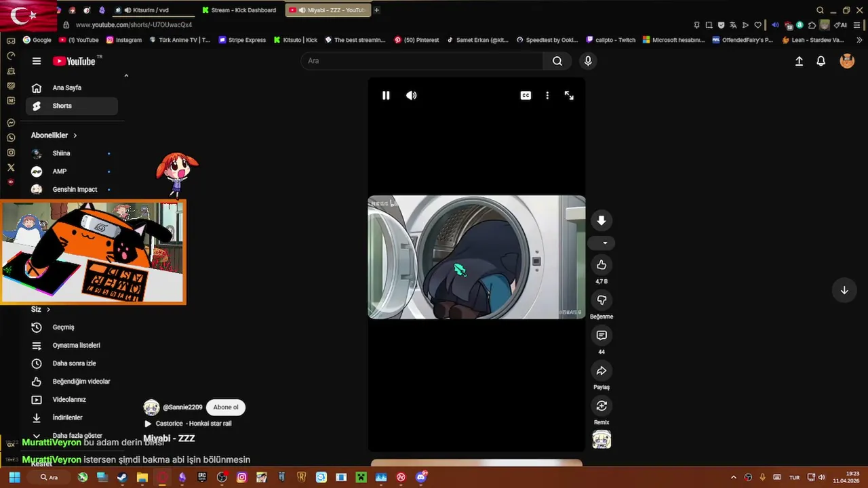Open the Windows Start button
The height and width of the screenshot is (488, 868).
pyautogui.click(x=14, y=477)
